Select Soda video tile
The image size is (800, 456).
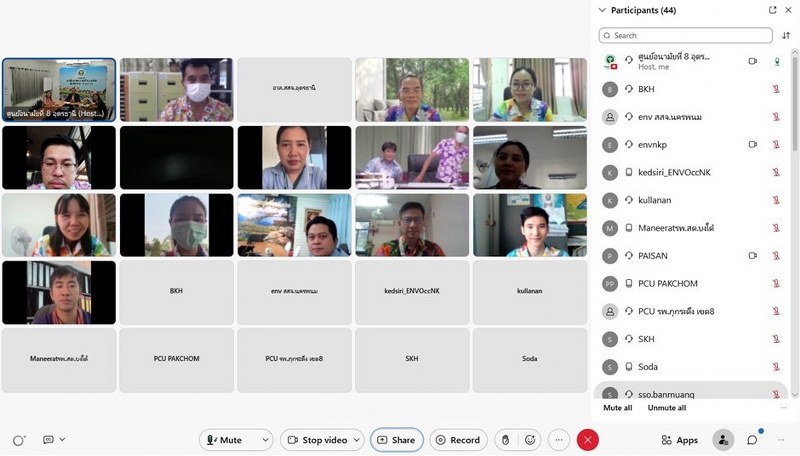point(530,360)
